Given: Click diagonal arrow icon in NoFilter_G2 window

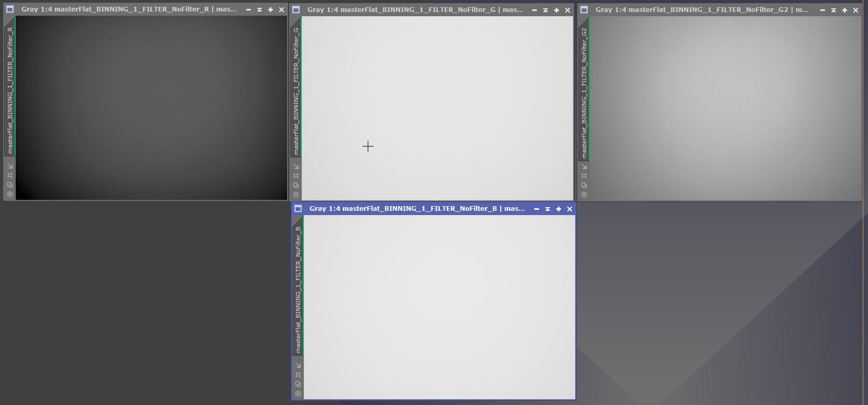Looking at the screenshot, I should click(584, 166).
